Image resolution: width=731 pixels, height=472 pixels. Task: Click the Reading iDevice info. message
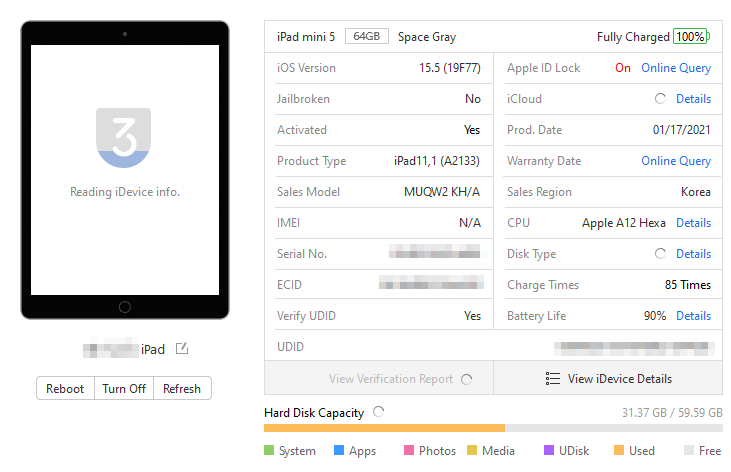pyautogui.click(x=125, y=192)
